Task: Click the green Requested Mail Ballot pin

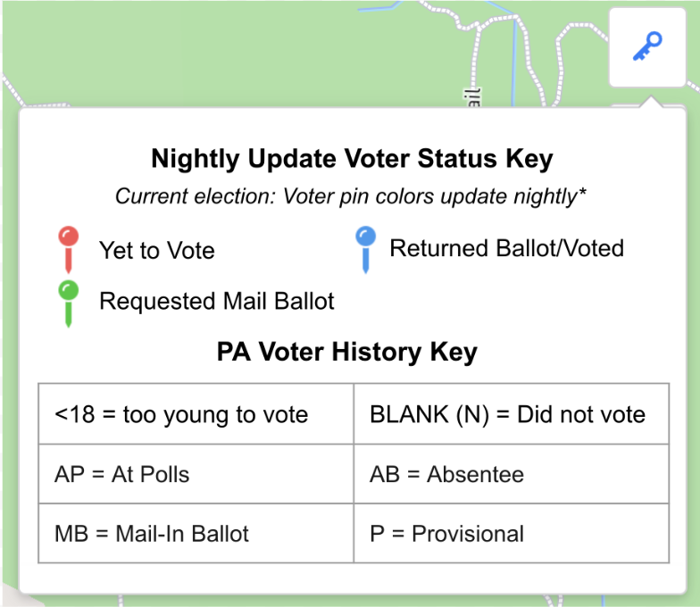Action: pyautogui.click(x=68, y=303)
